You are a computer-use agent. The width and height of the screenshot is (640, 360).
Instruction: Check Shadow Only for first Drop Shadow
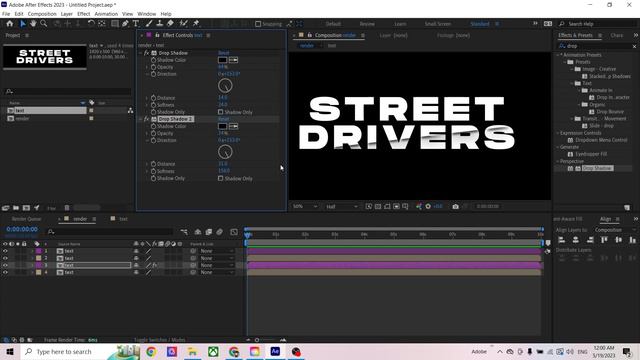click(220, 112)
